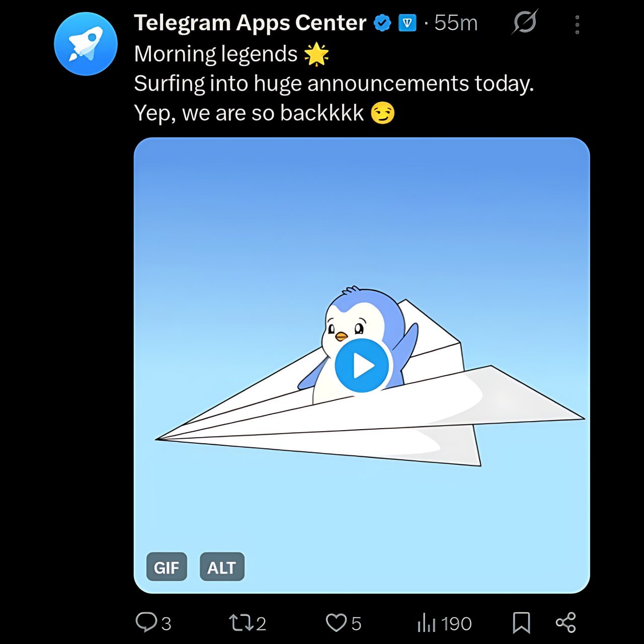Click the like count number 5
Screen dimensions: 644x644
pyautogui.click(x=356, y=624)
